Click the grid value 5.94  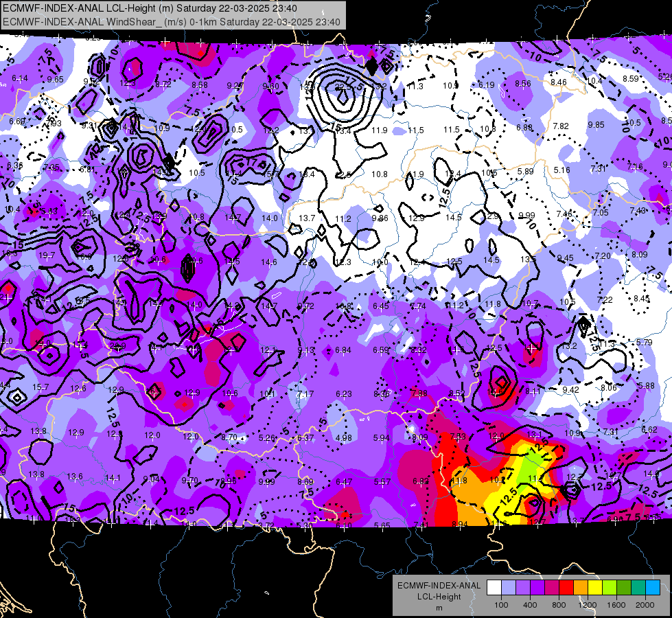[382, 438]
